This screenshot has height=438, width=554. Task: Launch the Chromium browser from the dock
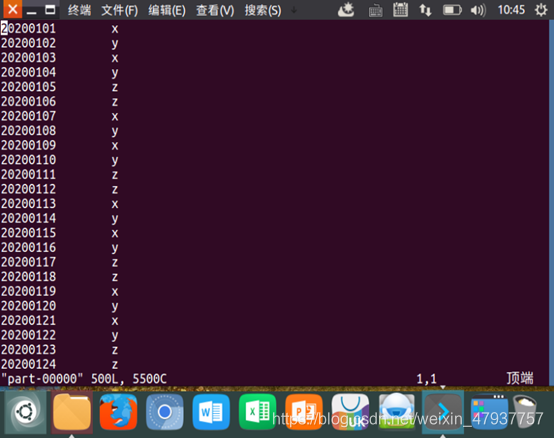click(x=165, y=412)
